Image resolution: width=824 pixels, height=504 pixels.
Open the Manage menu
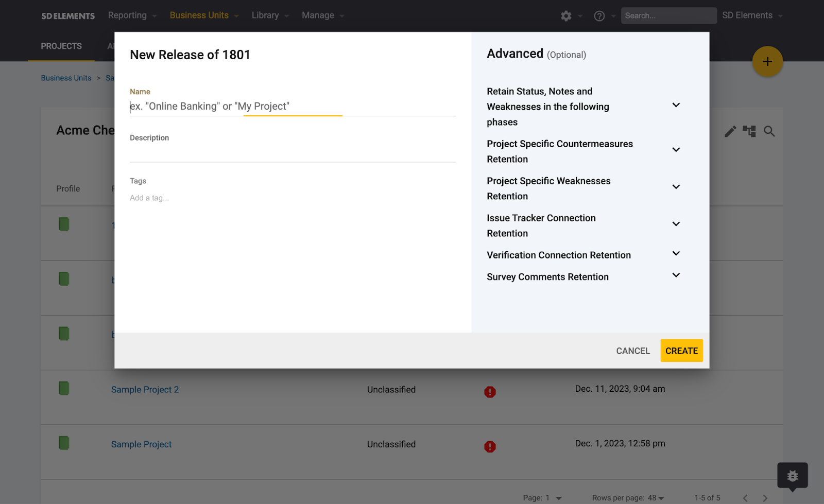point(323,15)
